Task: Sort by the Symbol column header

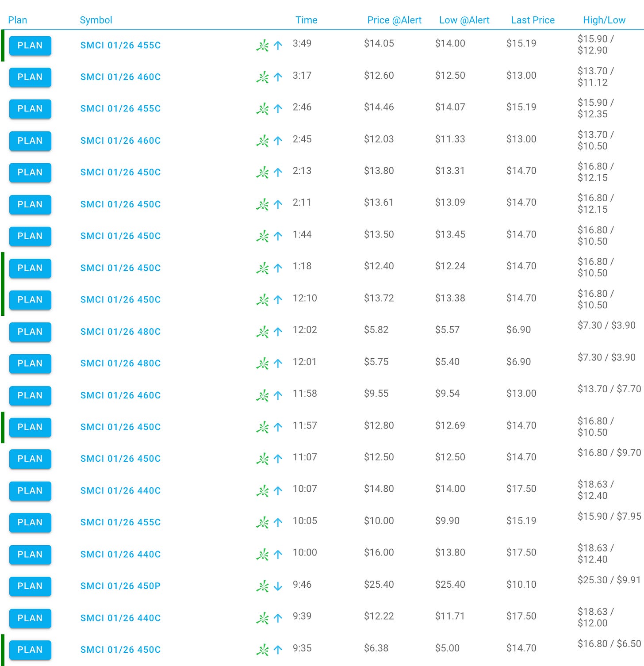Action: point(96,20)
